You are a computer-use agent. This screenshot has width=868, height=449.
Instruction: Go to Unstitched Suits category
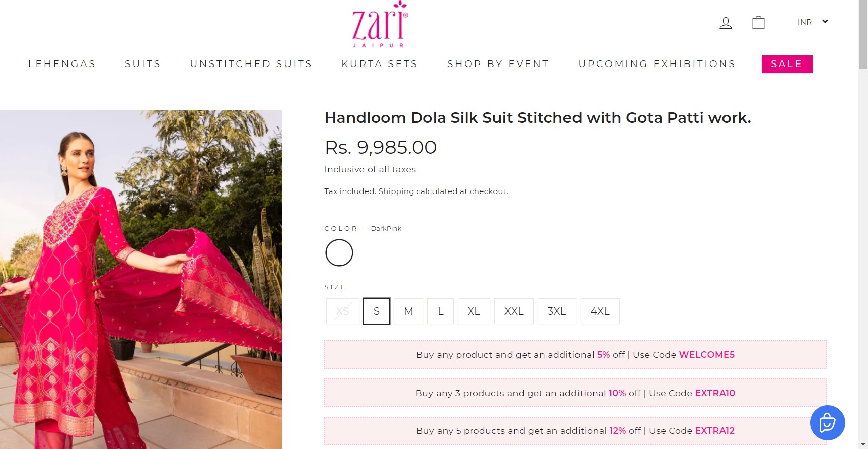pos(251,64)
